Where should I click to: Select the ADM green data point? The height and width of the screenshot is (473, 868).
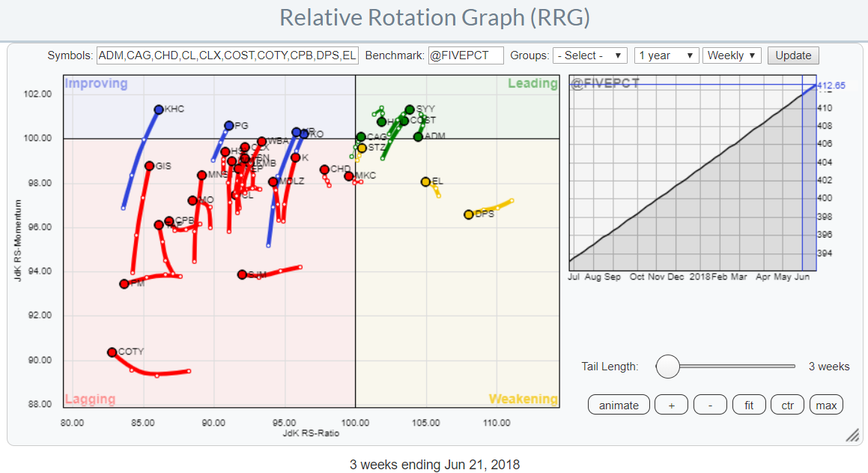pos(418,136)
